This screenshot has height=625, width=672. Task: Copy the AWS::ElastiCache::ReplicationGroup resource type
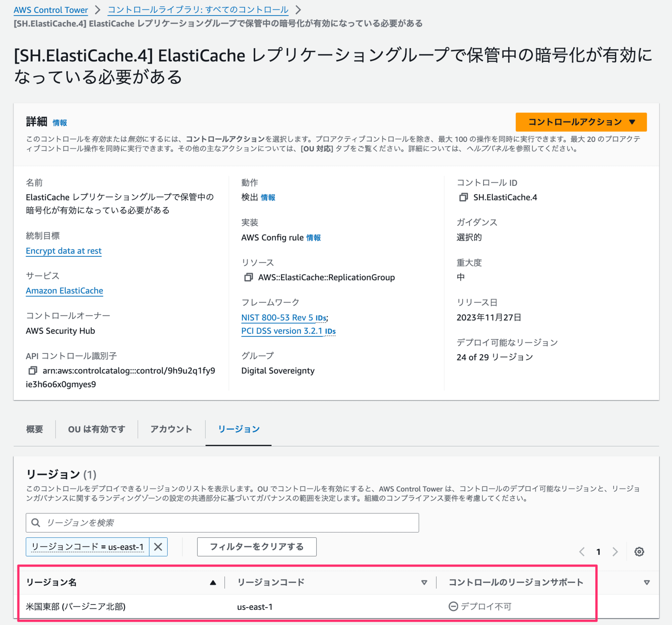[248, 277]
